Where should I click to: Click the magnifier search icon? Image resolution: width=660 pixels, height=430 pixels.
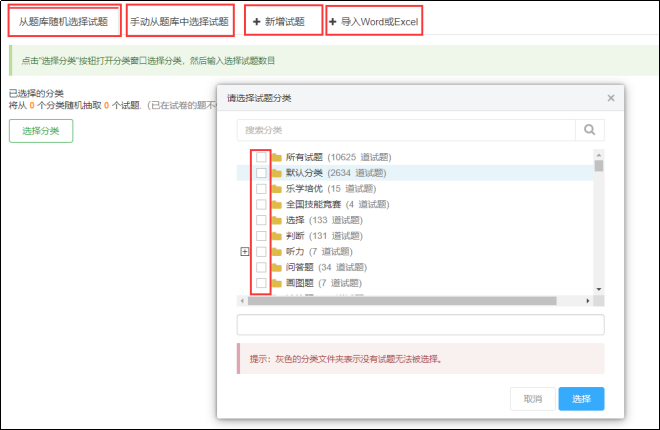[x=590, y=130]
